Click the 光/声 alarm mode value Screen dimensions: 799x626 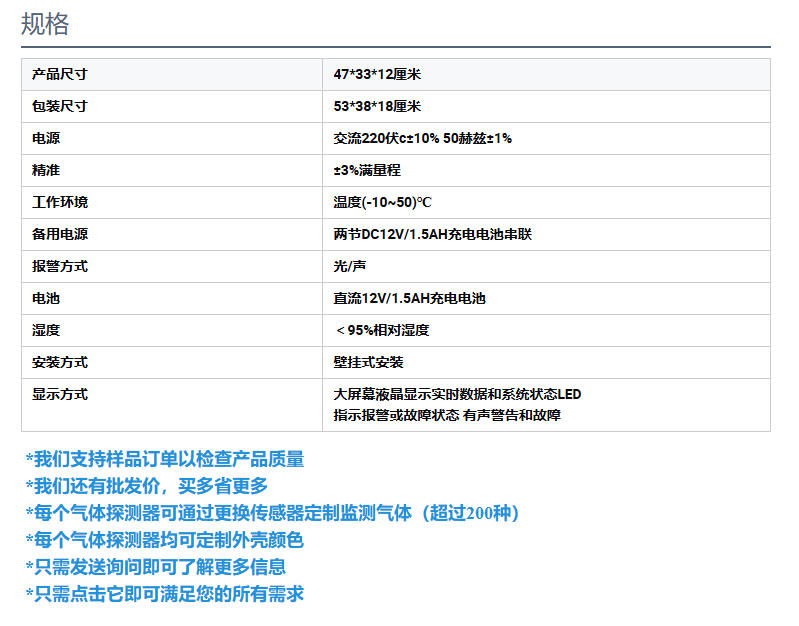350,266
